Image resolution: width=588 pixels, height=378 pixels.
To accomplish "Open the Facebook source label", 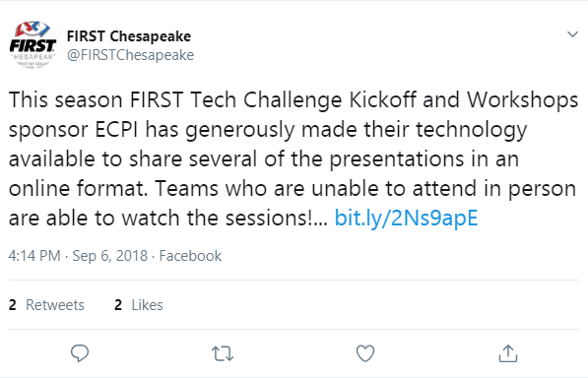I will pyautogui.click(x=190, y=256).
